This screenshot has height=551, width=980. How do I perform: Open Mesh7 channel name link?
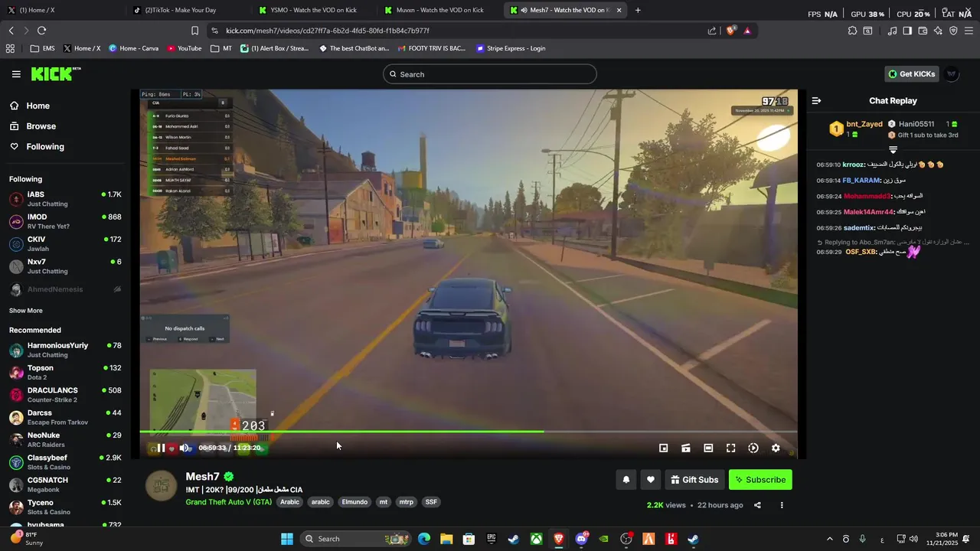tap(202, 477)
